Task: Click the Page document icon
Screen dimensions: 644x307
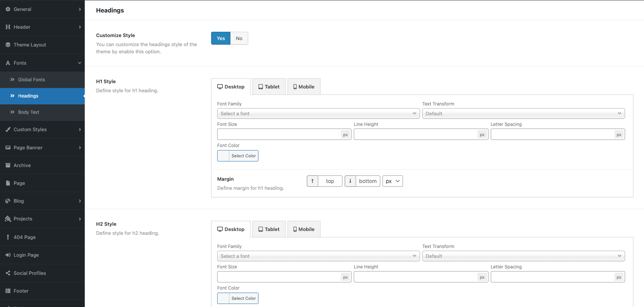Action: click(8, 183)
